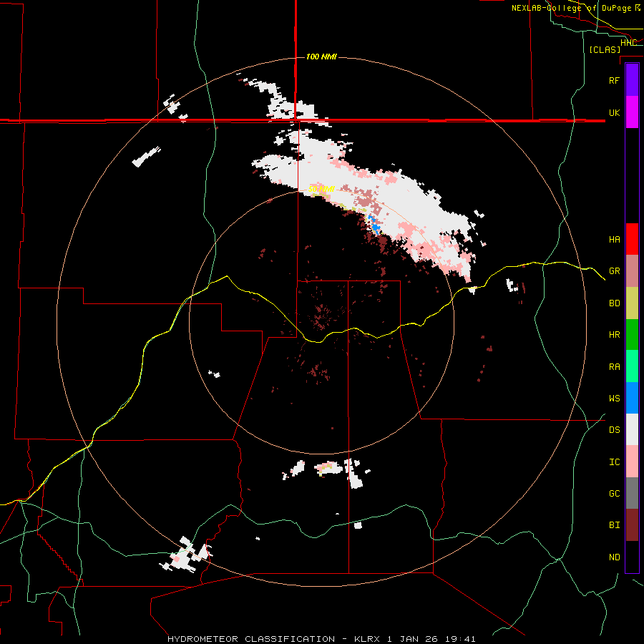Click the '50 NMI' range ring label
644x644 pixels.
[321, 189]
